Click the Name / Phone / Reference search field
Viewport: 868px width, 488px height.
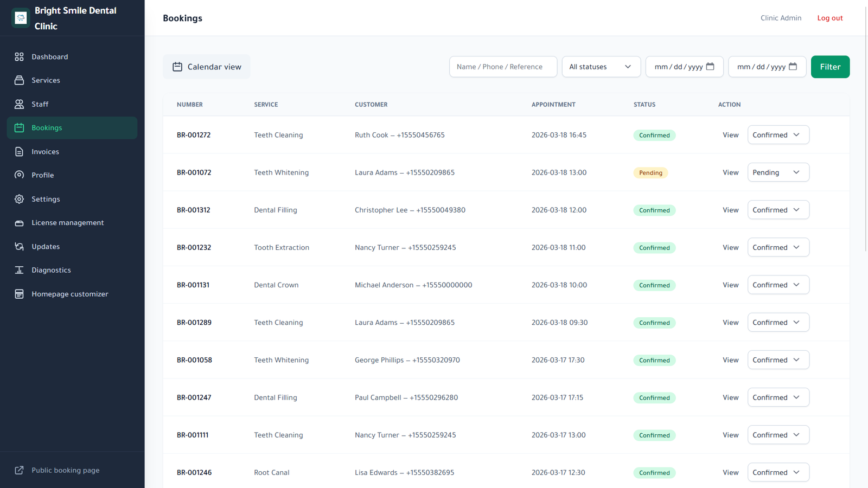tap(503, 67)
